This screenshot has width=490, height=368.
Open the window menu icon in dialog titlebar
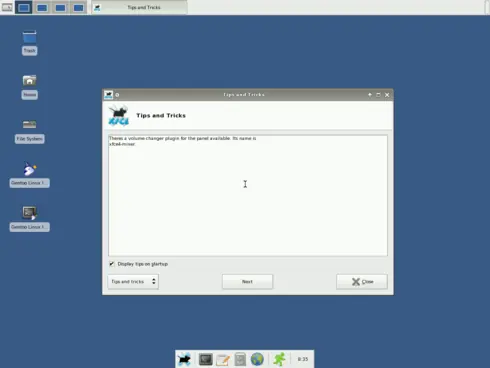(x=108, y=95)
